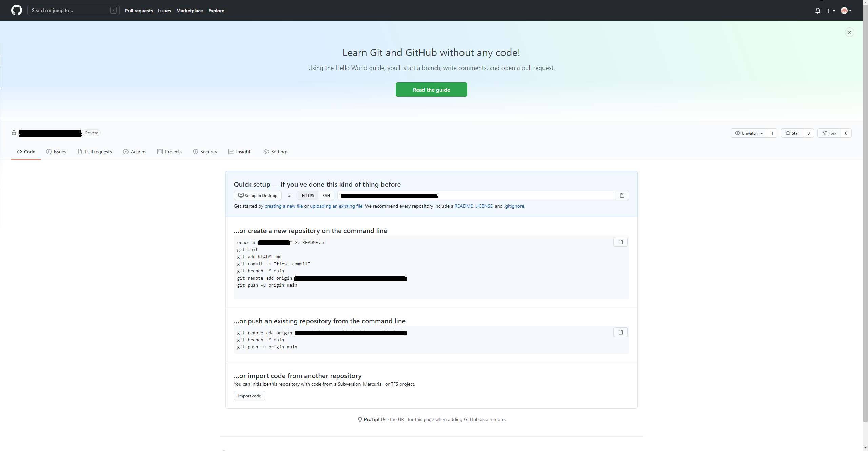Go to the Insights tab
The image size is (868, 475).
pyautogui.click(x=240, y=152)
